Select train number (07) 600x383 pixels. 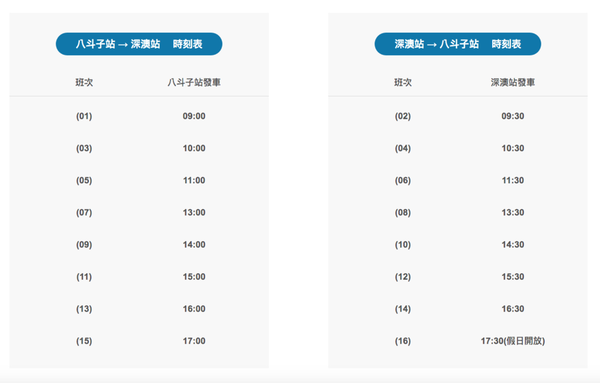tap(84, 212)
